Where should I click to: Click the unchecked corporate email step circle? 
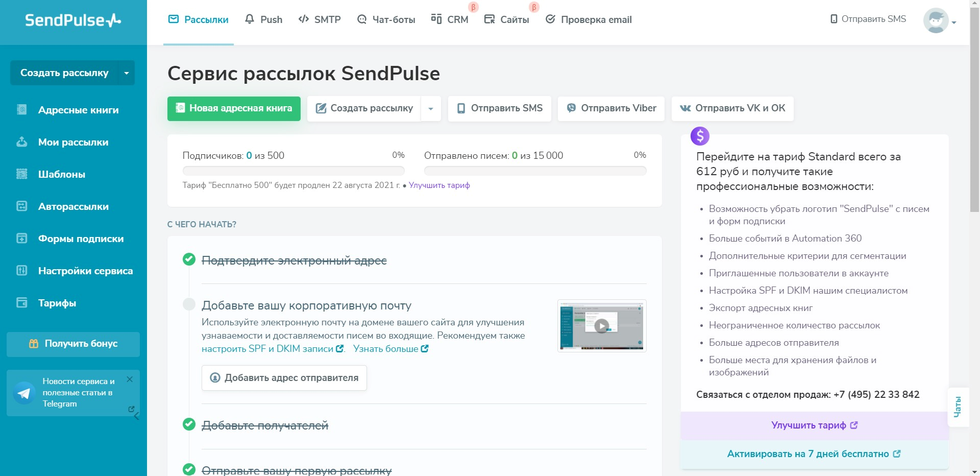(x=189, y=304)
